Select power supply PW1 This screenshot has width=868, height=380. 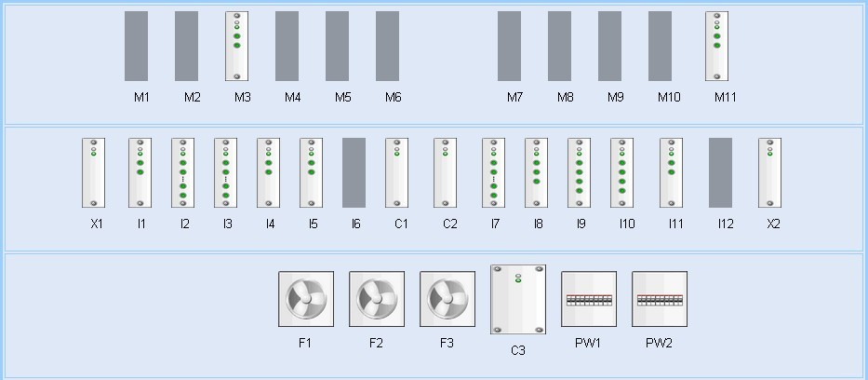tap(589, 299)
